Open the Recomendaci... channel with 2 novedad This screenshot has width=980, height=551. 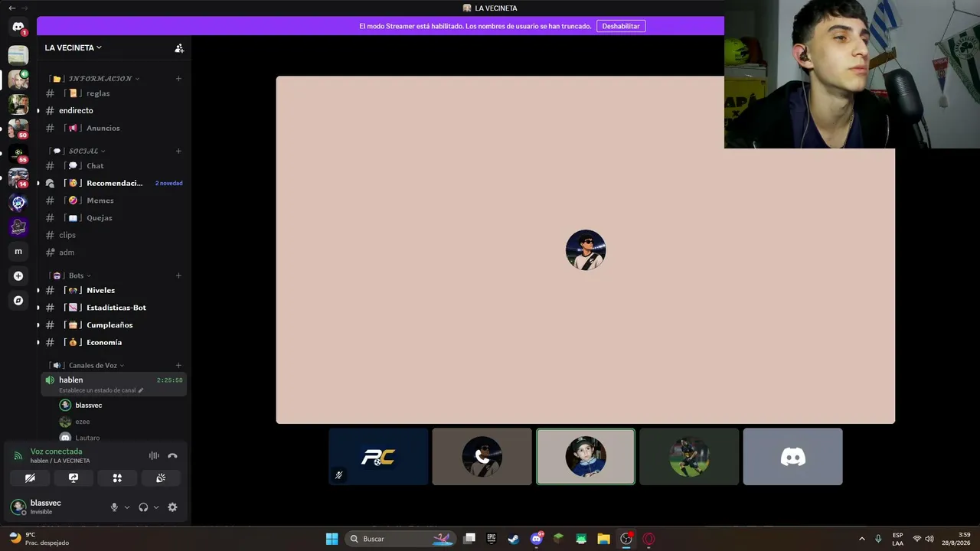[113, 183]
